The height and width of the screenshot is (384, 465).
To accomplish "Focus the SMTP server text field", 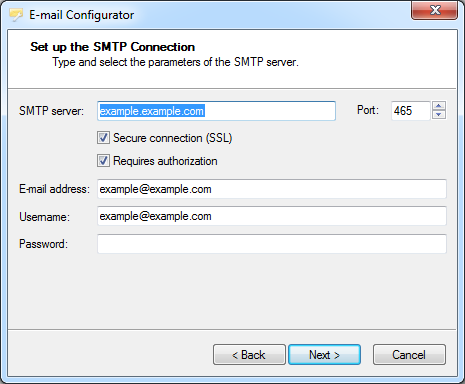I will tap(216, 111).
